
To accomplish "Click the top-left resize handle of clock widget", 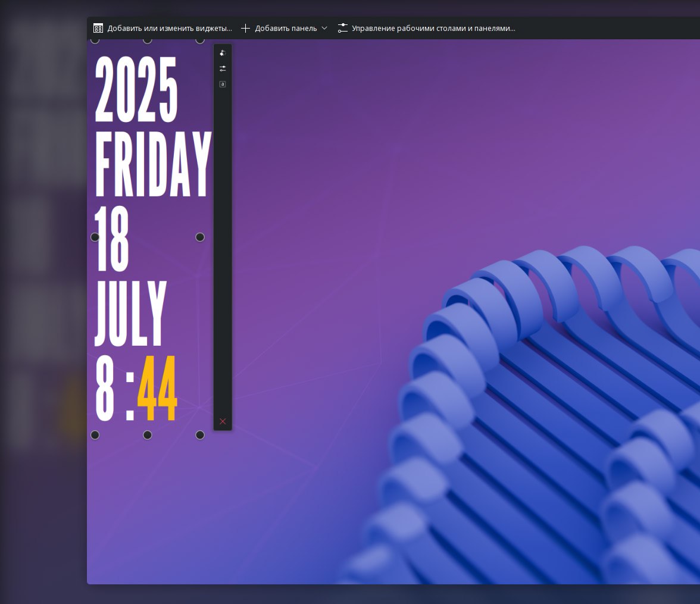I will pos(95,40).
